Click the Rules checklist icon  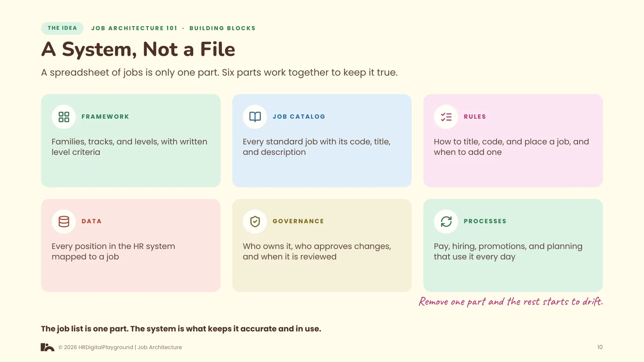coord(446,117)
